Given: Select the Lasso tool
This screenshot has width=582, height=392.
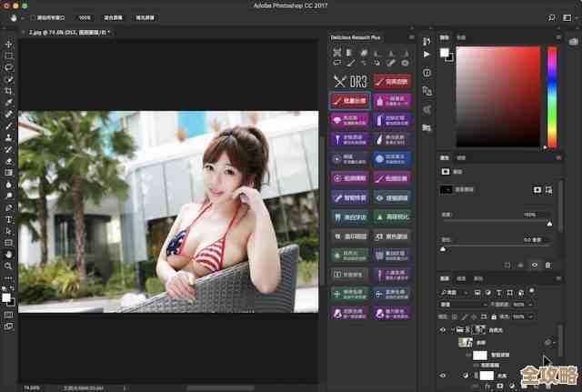Looking at the screenshot, I should coord(8,67).
